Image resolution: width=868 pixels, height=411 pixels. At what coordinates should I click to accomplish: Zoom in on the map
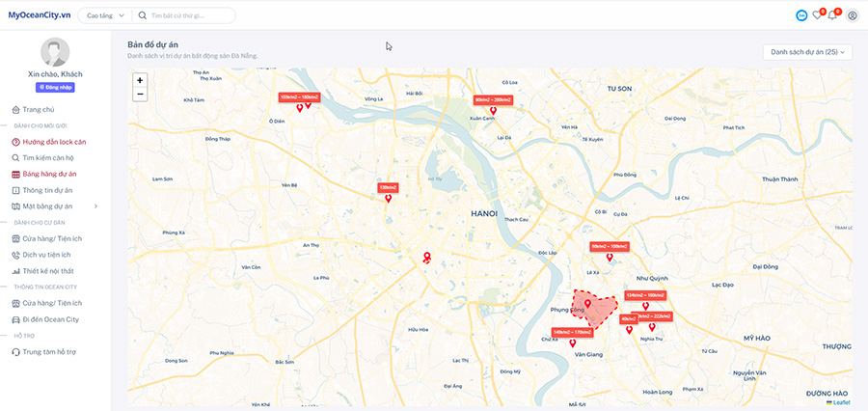pyautogui.click(x=140, y=81)
